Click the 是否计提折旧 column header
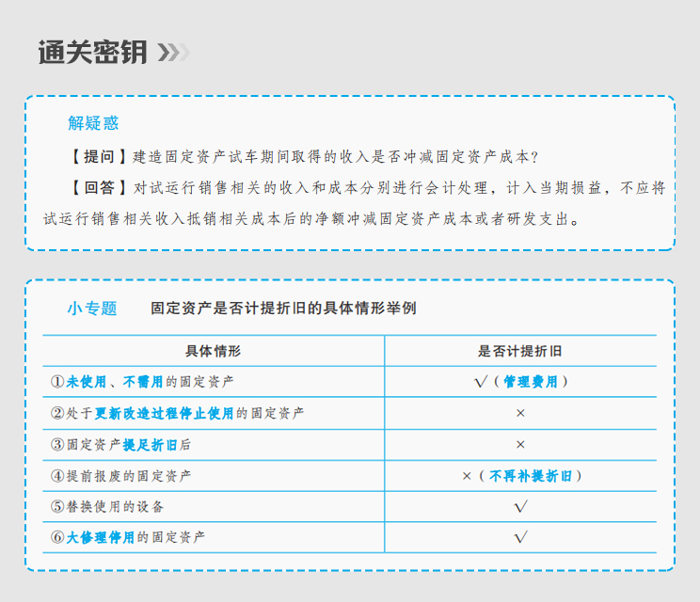Screen dimensions: 700x602 click(519, 351)
